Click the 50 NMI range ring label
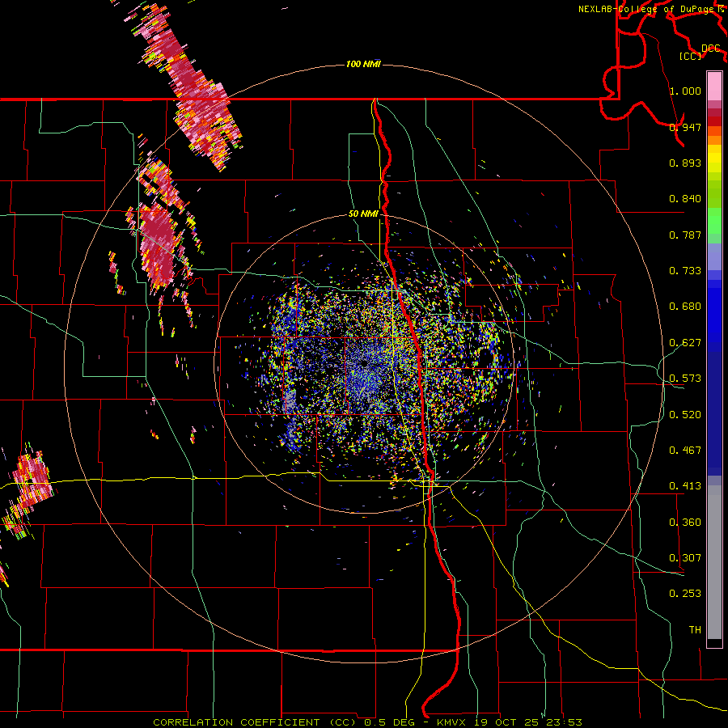Image resolution: width=728 pixels, height=728 pixels. pyautogui.click(x=363, y=214)
